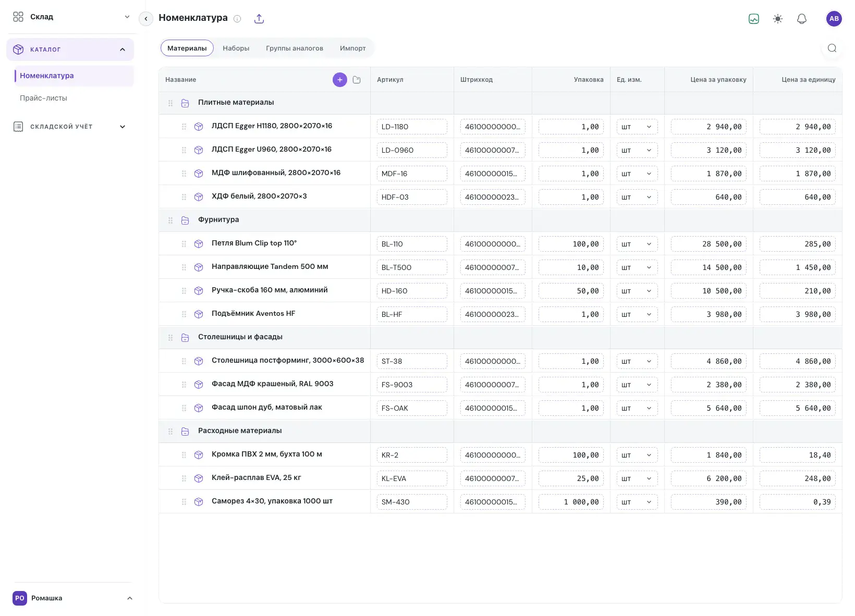The height and width of the screenshot is (616, 855).
Task: Edit unit price 0,39 for Саморез
Action: (798, 502)
